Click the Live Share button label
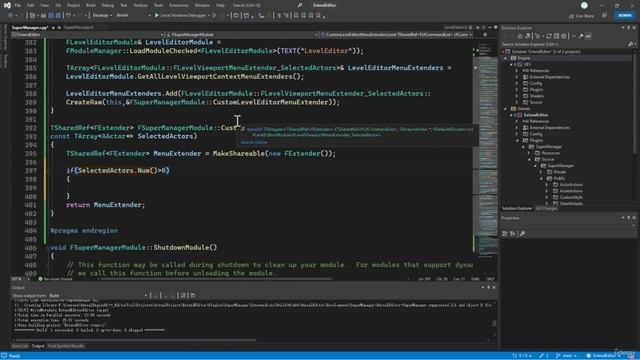 585,16
